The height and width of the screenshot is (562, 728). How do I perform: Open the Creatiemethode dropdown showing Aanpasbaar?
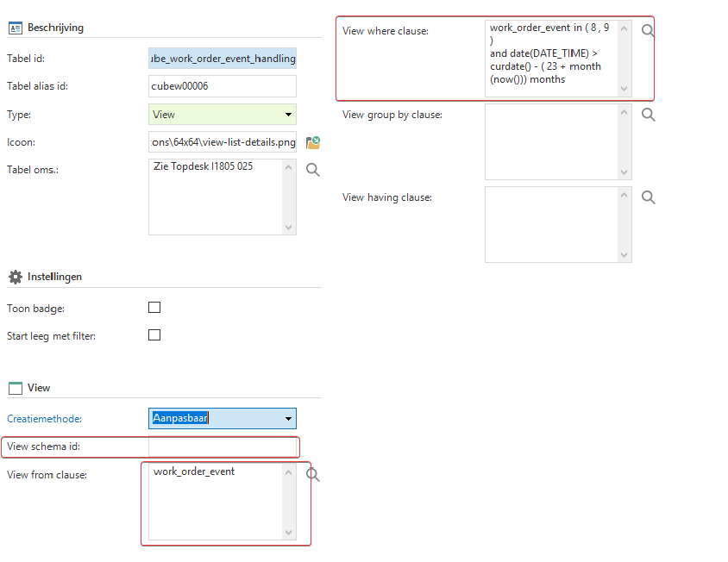(x=223, y=419)
